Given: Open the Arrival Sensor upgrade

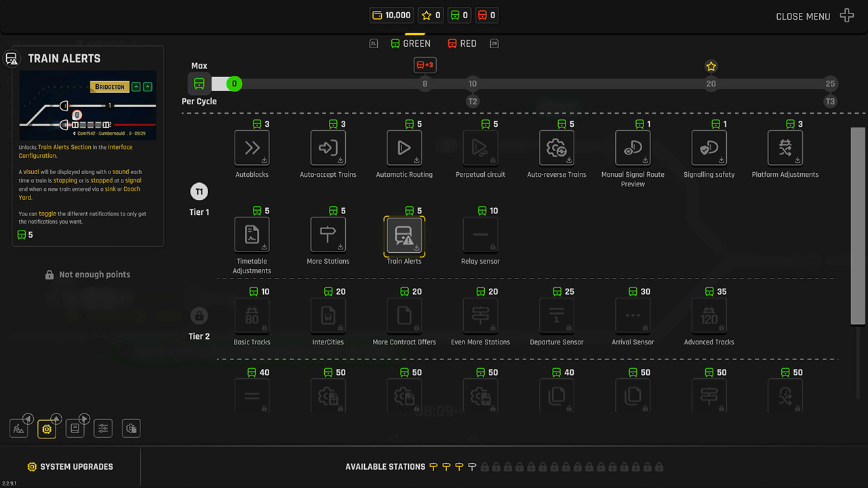Looking at the screenshot, I should 633,315.
